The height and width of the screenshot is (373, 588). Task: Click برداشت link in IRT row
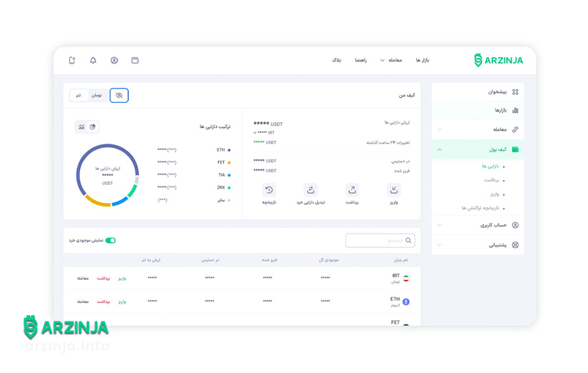104,278
